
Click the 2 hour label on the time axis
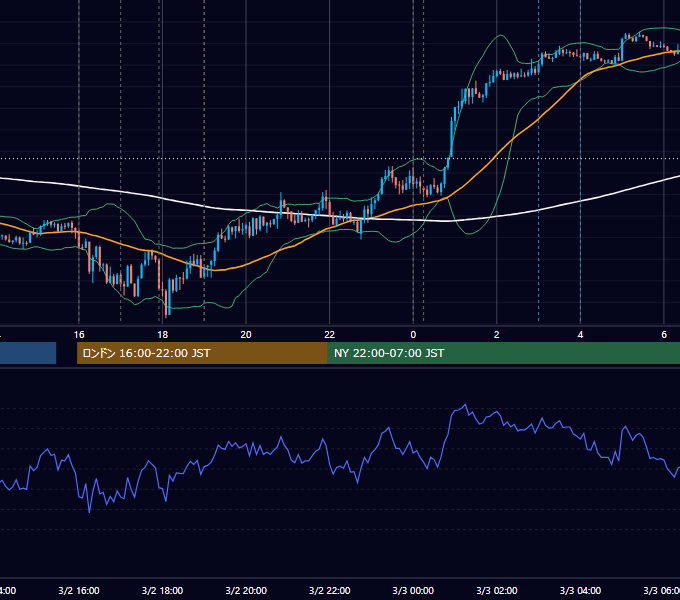tap(497, 335)
